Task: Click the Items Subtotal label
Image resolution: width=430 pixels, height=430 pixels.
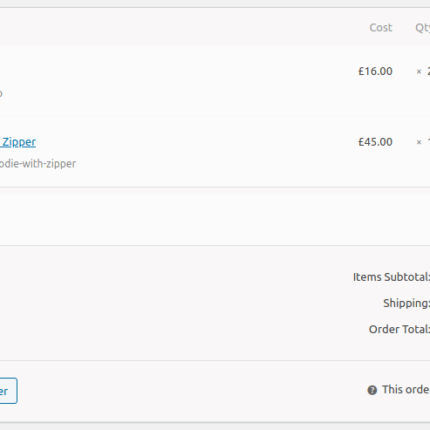Action: click(x=391, y=277)
